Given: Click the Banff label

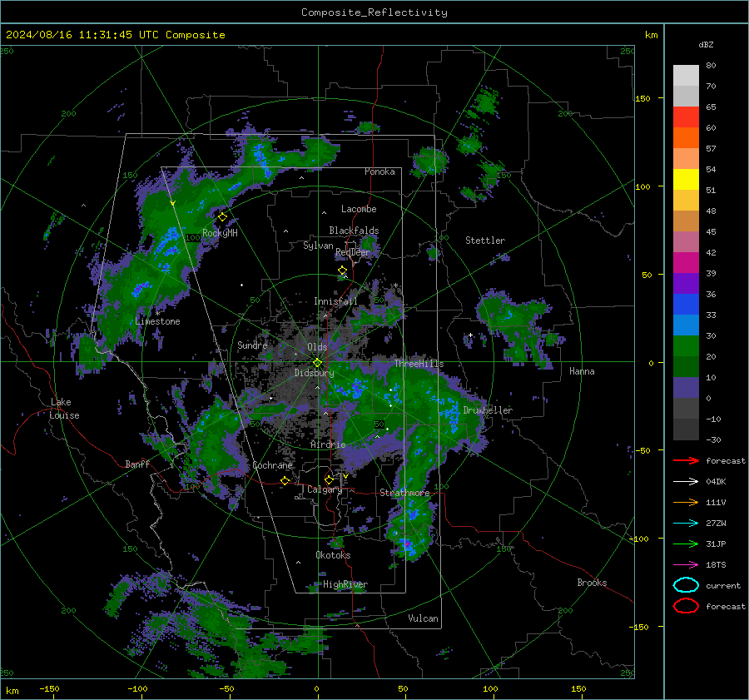Looking at the screenshot, I should click(x=137, y=464).
